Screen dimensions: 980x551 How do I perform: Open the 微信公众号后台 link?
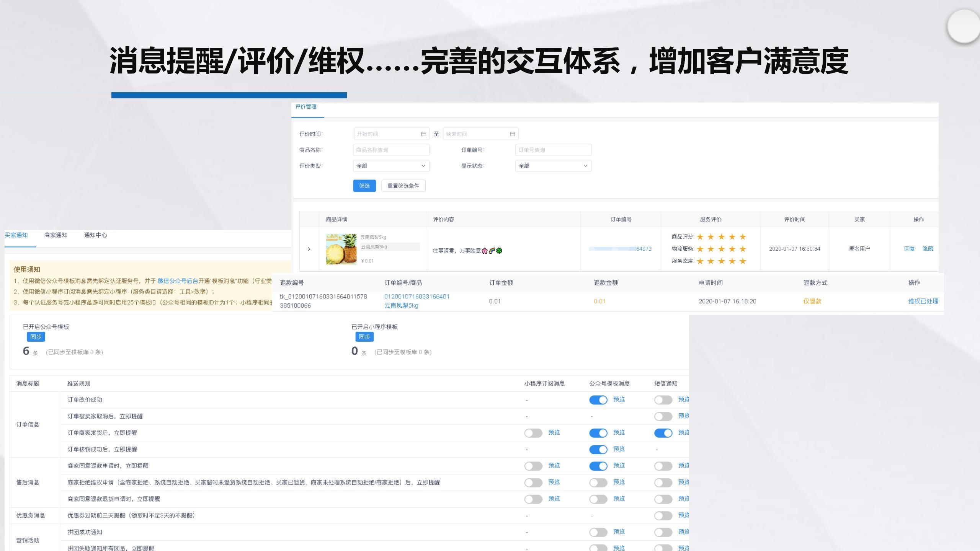(x=178, y=281)
